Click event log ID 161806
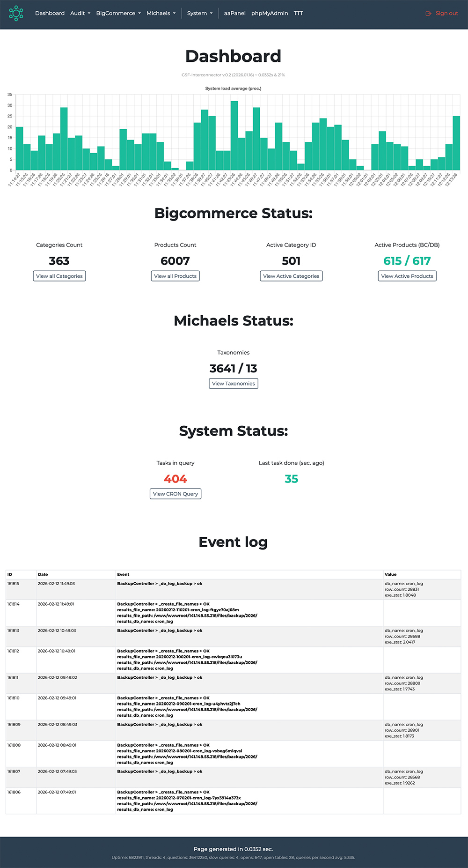This screenshot has width=468, height=868. pos(14,792)
